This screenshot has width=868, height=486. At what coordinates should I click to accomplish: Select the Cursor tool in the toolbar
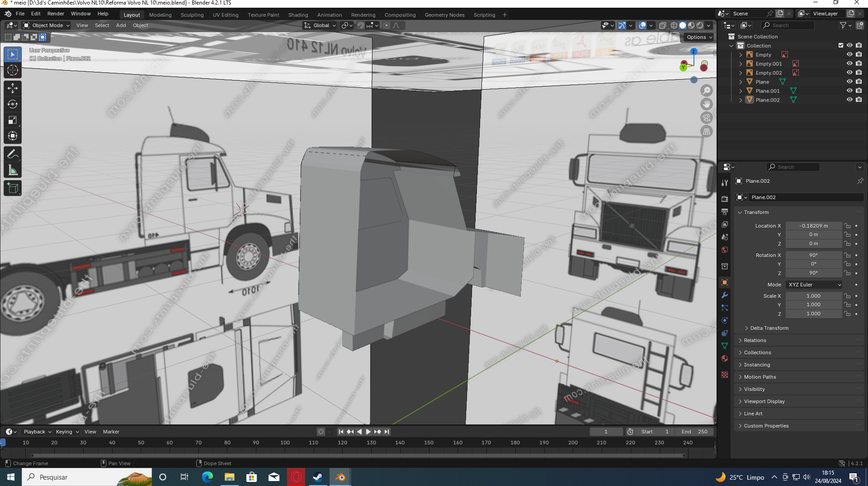(13, 70)
